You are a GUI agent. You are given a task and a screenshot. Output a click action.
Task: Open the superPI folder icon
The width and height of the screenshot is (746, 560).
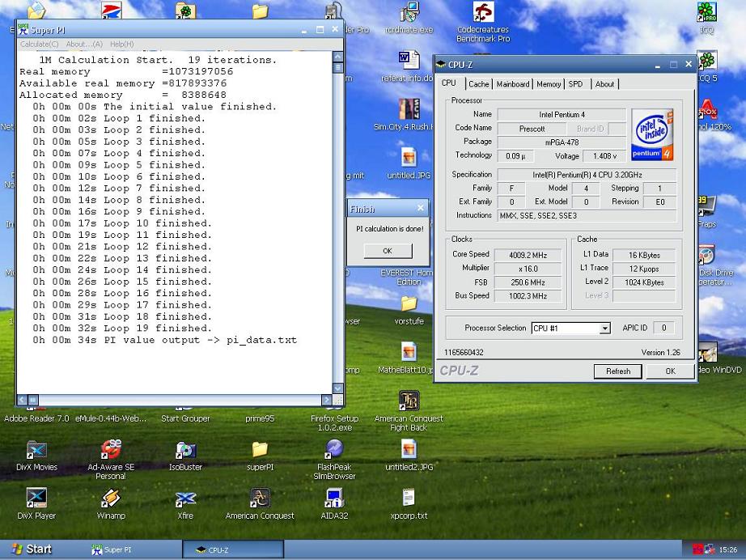pyautogui.click(x=260, y=450)
